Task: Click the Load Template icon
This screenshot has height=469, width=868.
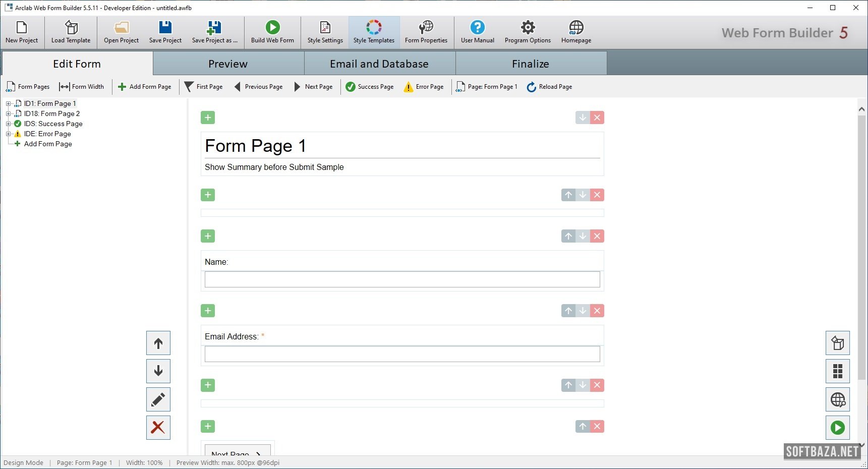Action: tap(71, 28)
